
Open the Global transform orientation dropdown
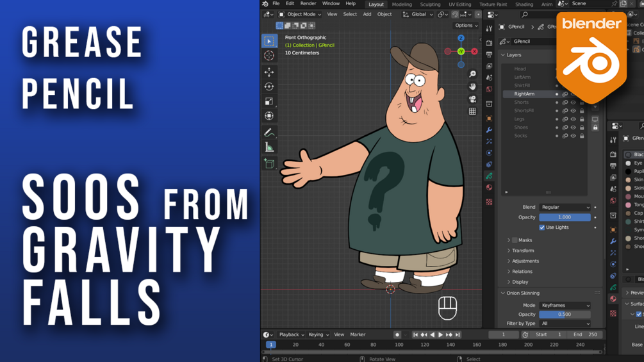coord(418,14)
